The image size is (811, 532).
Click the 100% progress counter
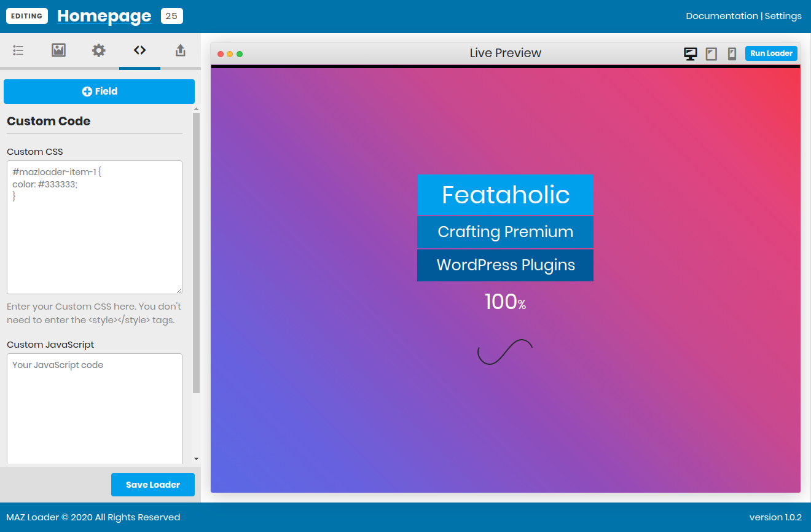pos(505,302)
